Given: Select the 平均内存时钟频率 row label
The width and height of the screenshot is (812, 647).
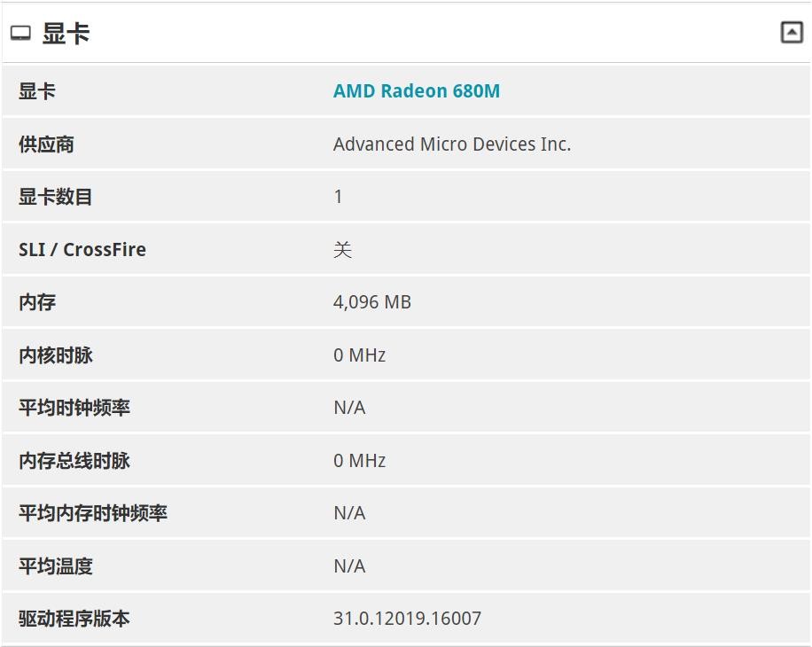Looking at the screenshot, I should pyautogui.click(x=93, y=513).
